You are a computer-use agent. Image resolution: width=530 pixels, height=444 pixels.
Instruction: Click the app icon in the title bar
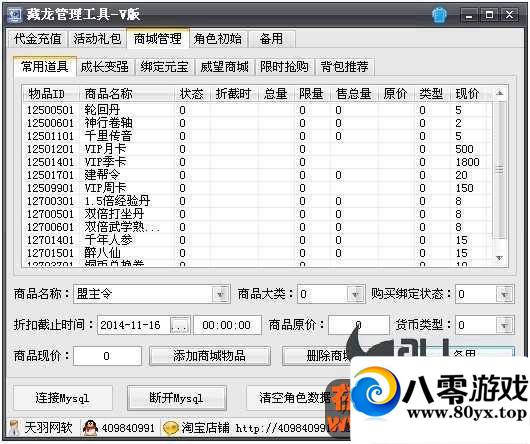click(15, 15)
